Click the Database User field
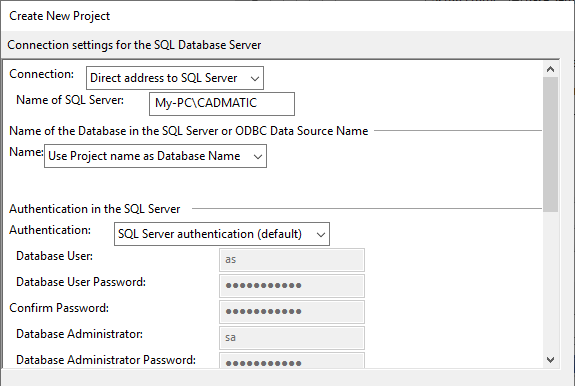 (x=292, y=260)
